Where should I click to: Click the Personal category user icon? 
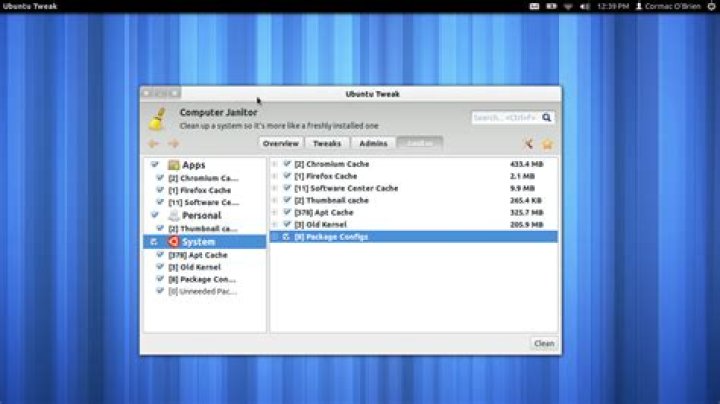[x=174, y=215]
